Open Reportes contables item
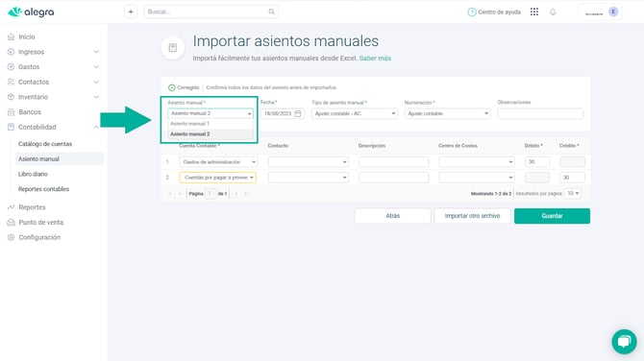644x361 pixels. tap(43, 189)
